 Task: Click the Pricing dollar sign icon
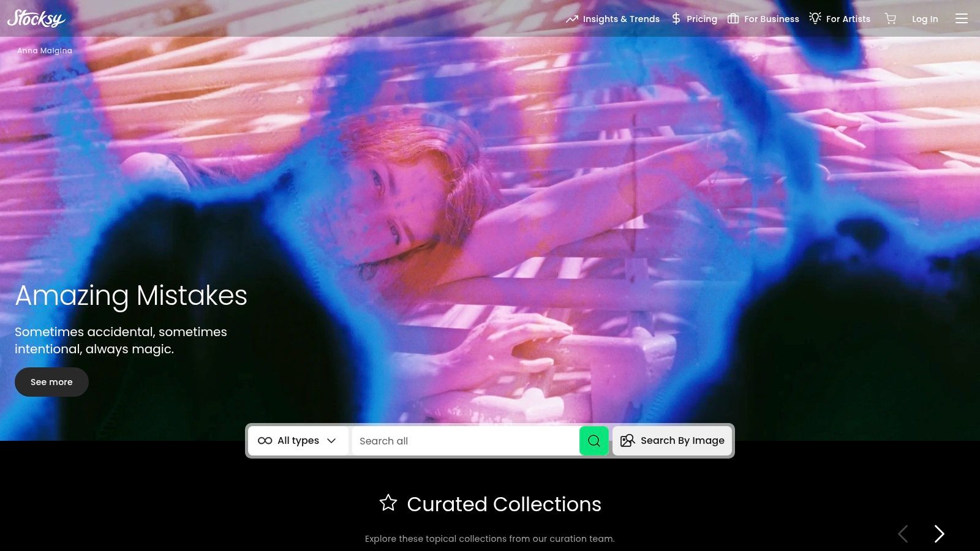[676, 19]
